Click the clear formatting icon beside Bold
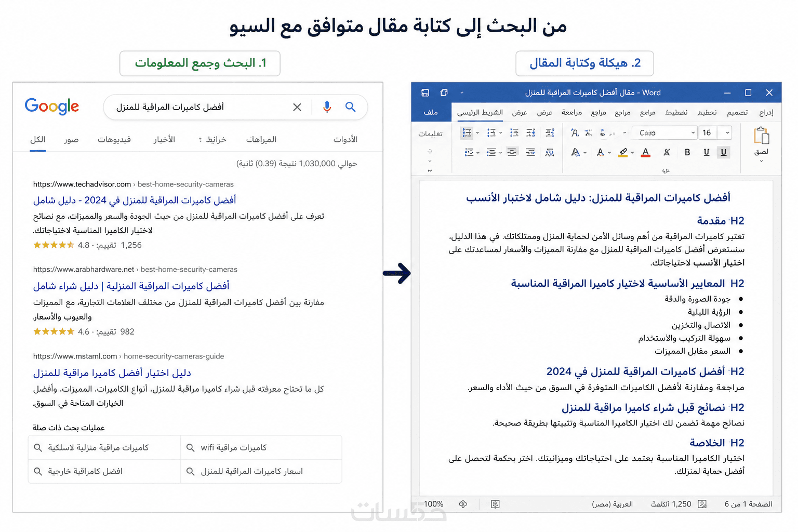Screen dimensions: 798x532 tap(667, 152)
